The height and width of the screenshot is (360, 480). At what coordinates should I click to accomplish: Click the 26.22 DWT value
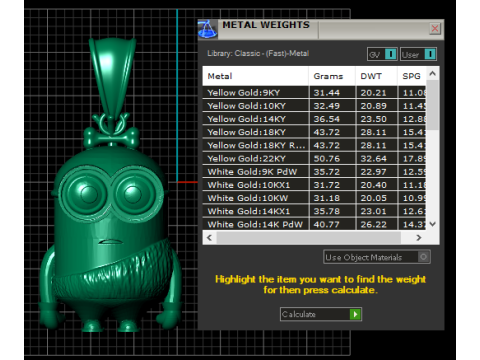[x=373, y=224]
